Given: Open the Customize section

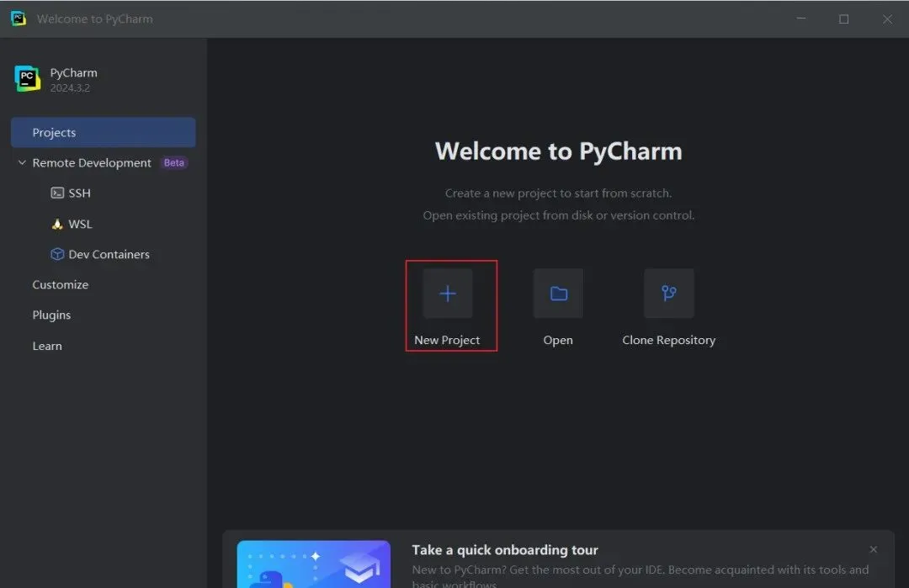Looking at the screenshot, I should click(61, 285).
